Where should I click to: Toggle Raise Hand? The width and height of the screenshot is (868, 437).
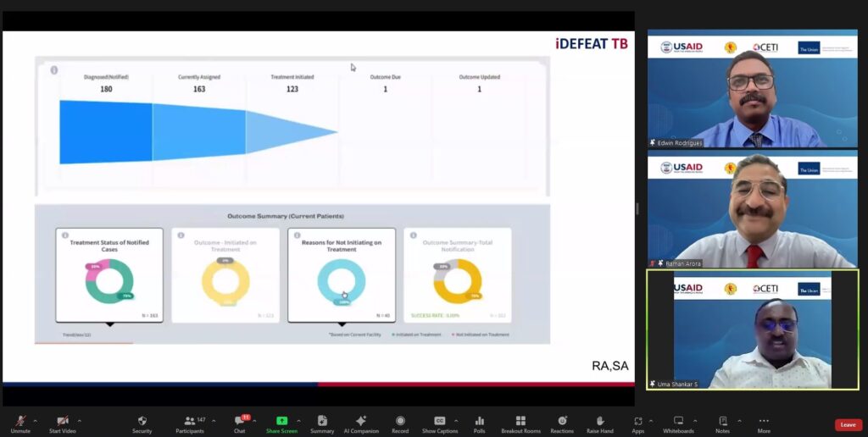(600, 421)
